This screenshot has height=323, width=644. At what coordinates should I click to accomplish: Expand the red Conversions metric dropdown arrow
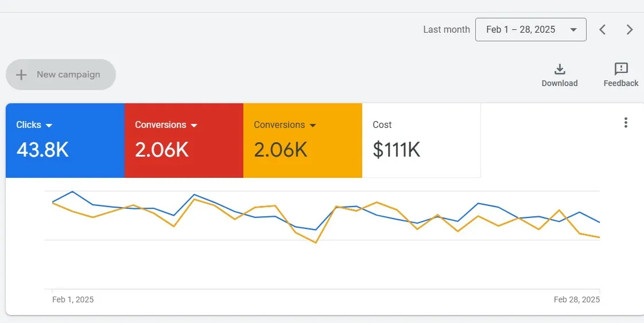(194, 126)
